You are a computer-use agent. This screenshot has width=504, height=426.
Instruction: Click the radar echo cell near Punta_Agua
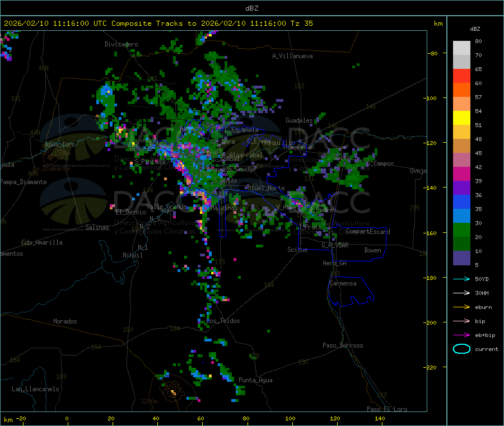pos(240,390)
